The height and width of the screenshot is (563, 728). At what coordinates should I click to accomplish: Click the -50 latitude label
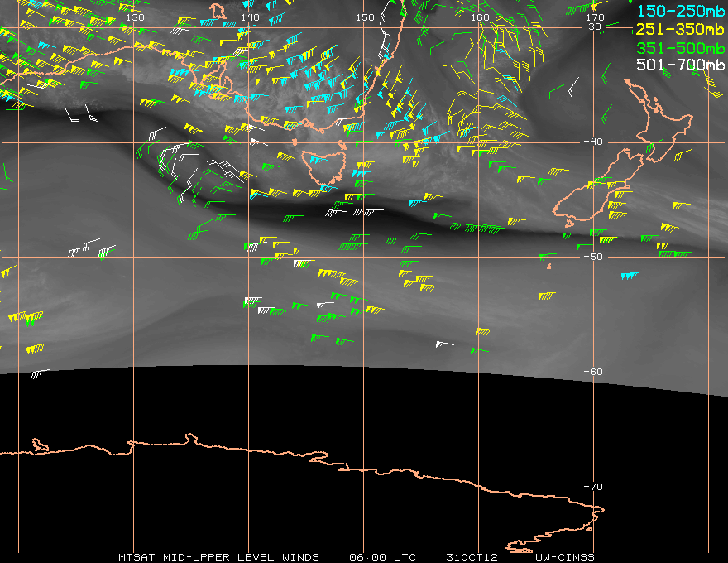tap(593, 257)
